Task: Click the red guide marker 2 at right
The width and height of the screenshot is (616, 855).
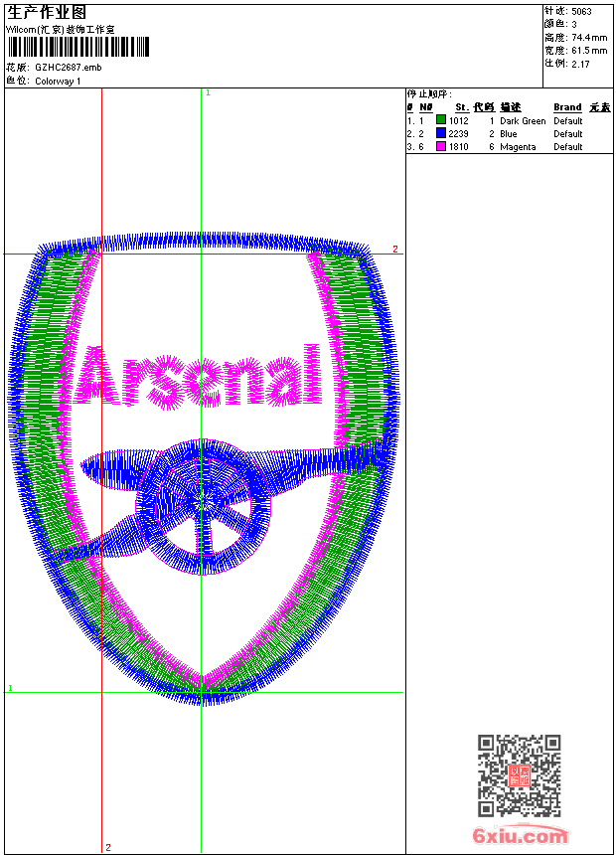Action: click(395, 250)
